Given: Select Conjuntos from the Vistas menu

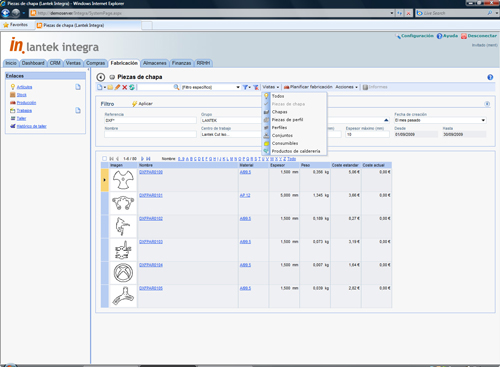Looking at the screenshot, I should (282, 135).
